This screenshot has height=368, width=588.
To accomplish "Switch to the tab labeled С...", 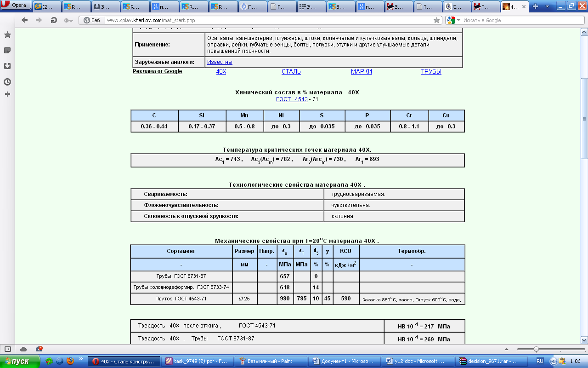I will pyautogui.click(x=457, y=6).
